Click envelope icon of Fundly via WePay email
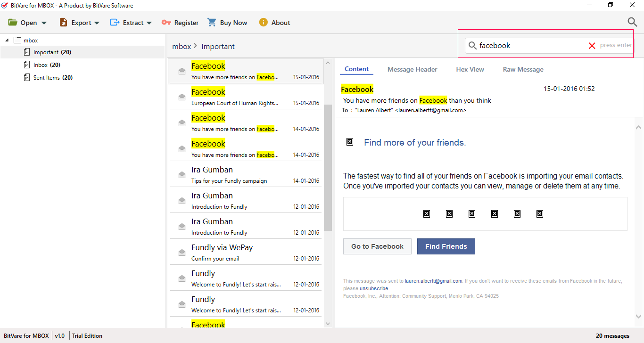The width and height of the screenshot is (644, 343). point(182,253)
